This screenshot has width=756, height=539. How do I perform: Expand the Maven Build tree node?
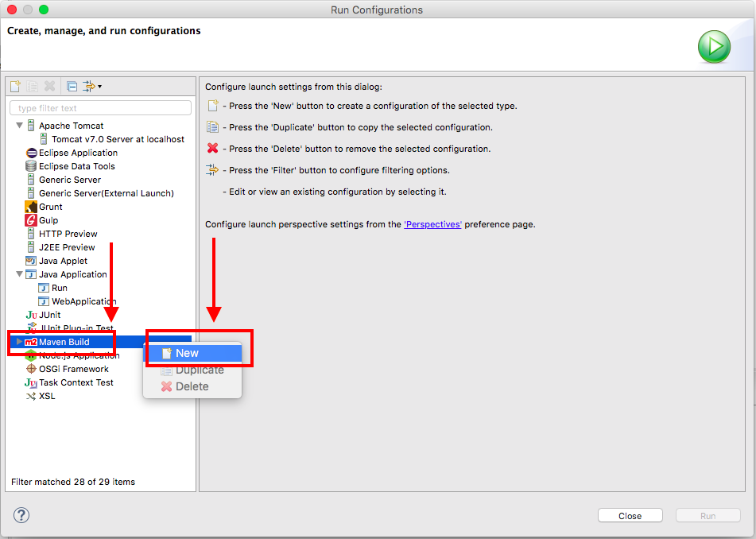19,342
